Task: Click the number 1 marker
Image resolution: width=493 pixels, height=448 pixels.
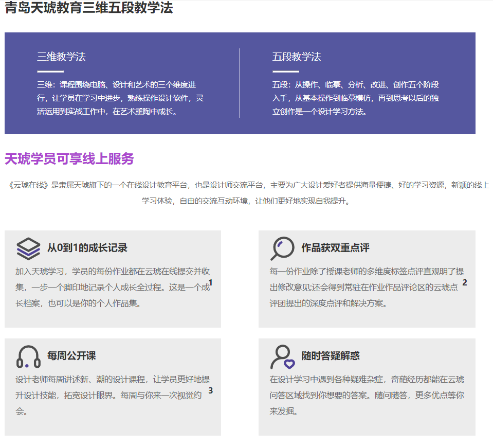Action: (x=210, y=282)
